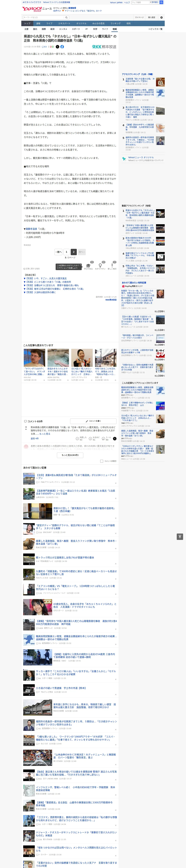Image resolution: width=186 pixels, height=868 pixels.
Task: Share the article on Facebook
Action: click(x=62, y=47)
